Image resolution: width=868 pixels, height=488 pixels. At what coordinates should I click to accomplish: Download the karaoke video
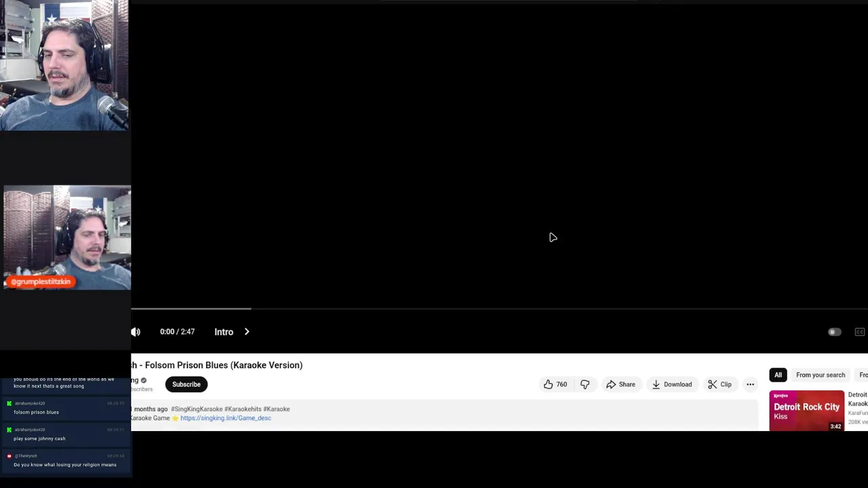tap(671, 384)
